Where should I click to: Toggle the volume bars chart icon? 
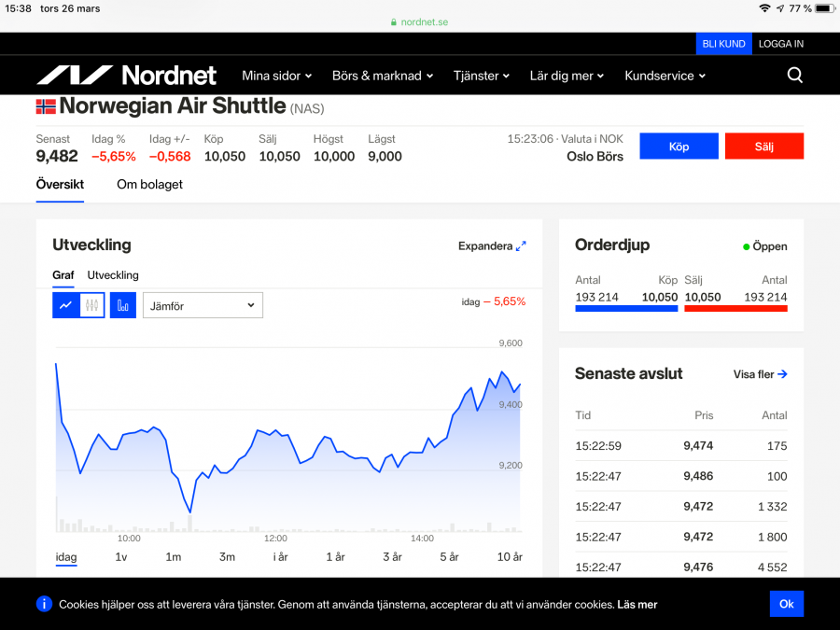[123, 305]
